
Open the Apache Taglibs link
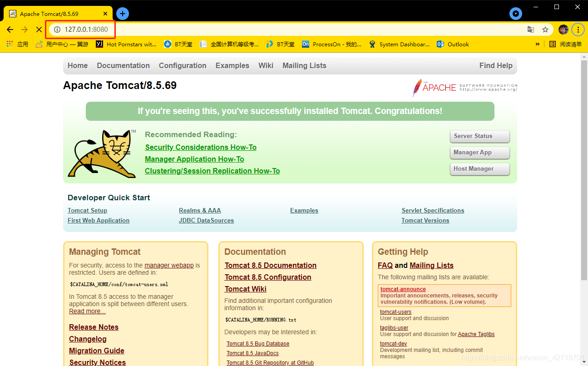pos(476,334)
